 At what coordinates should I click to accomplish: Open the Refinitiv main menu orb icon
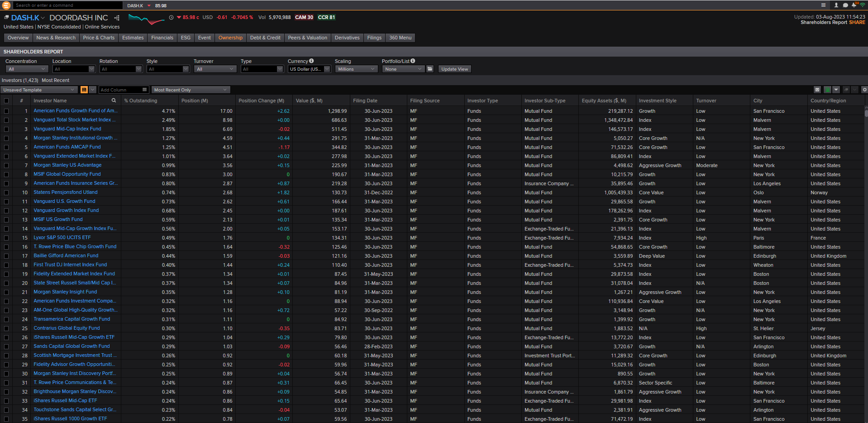[6, 5]
